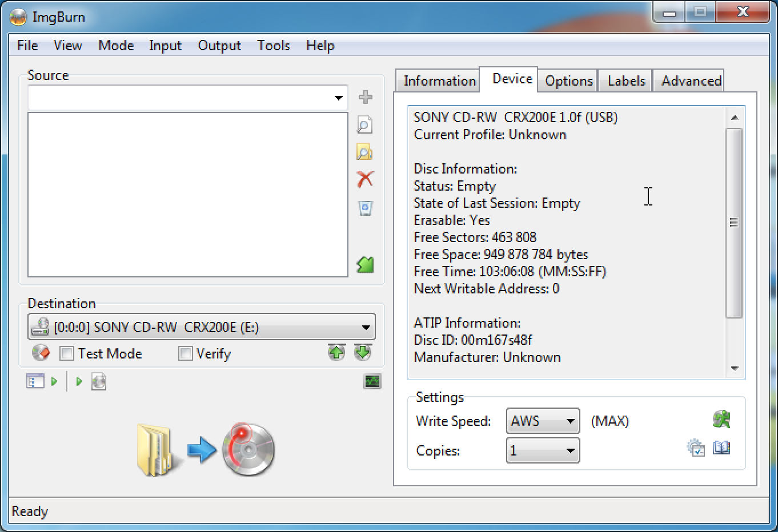Click the open book icon in Settings
The image size is (778, 532).
coord(722,448)
